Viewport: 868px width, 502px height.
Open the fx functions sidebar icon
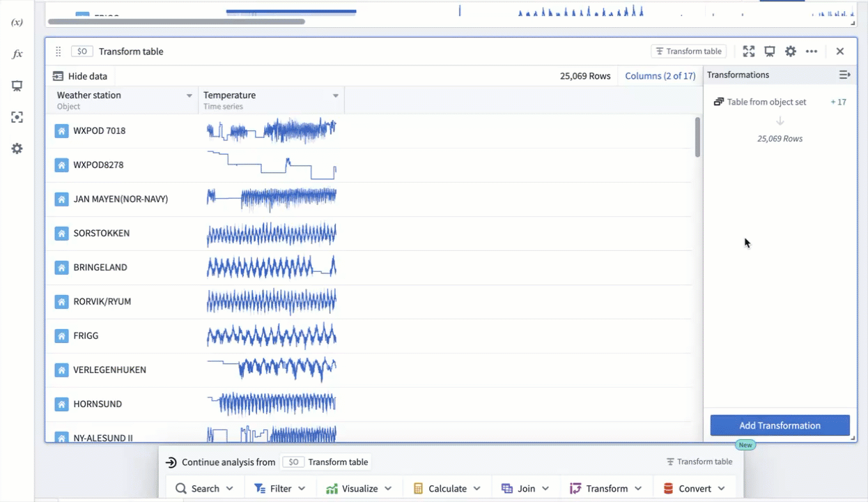[17, 54]
